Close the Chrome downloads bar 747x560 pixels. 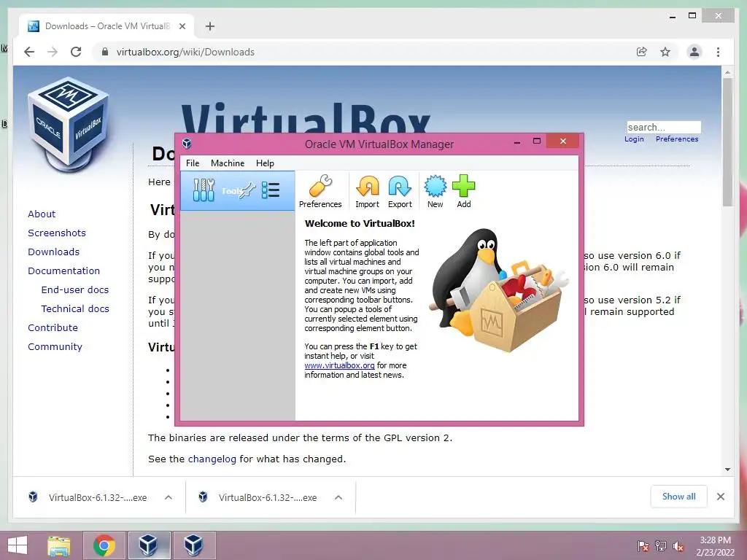click(721, 497)
